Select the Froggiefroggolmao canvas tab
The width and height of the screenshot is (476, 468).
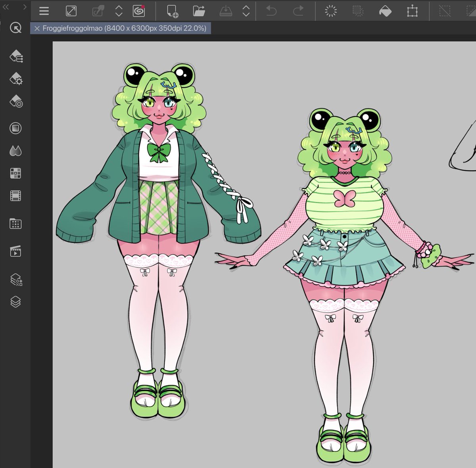click(x=121, y=28)
